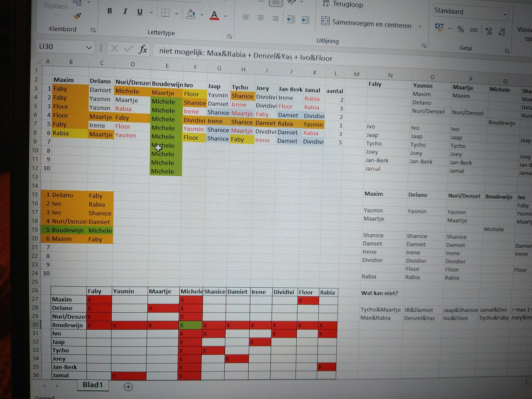Toggle Terugloop text wrapping
Viewport: 532px width, 399px height.
pyautogui.click(x=343, y=4)
